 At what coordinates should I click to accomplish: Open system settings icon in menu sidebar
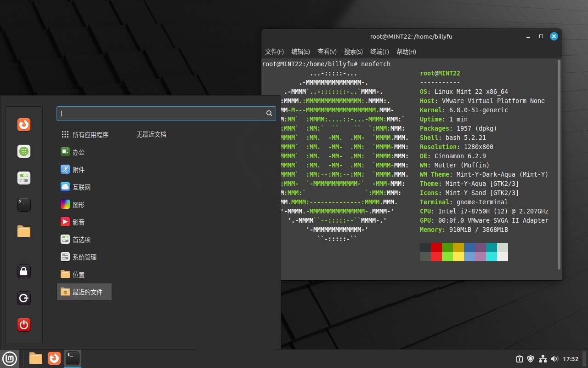(23, 178)
